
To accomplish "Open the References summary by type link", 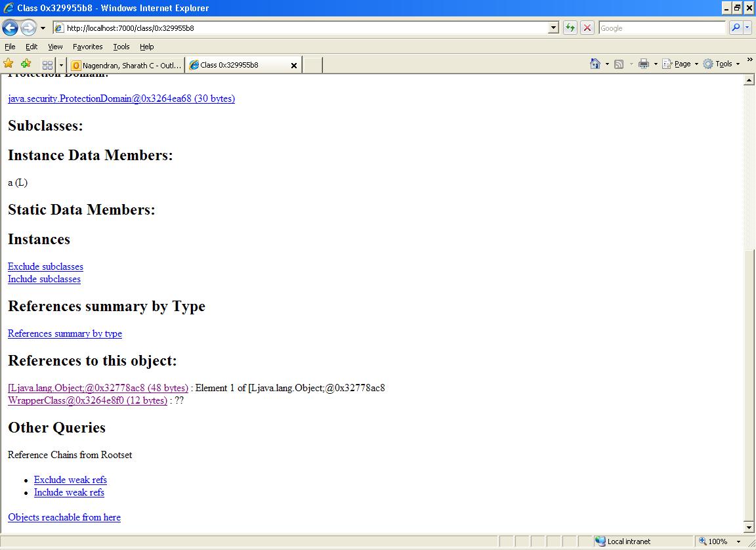I will [64, 333].
